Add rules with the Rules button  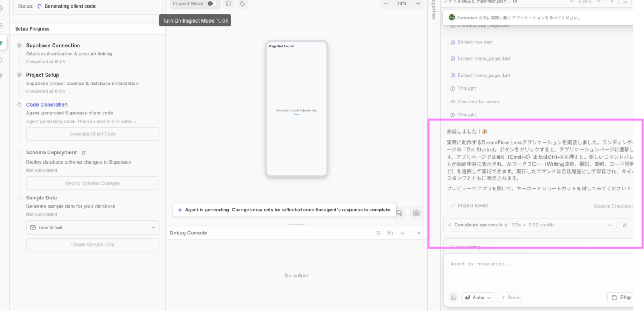510,297
